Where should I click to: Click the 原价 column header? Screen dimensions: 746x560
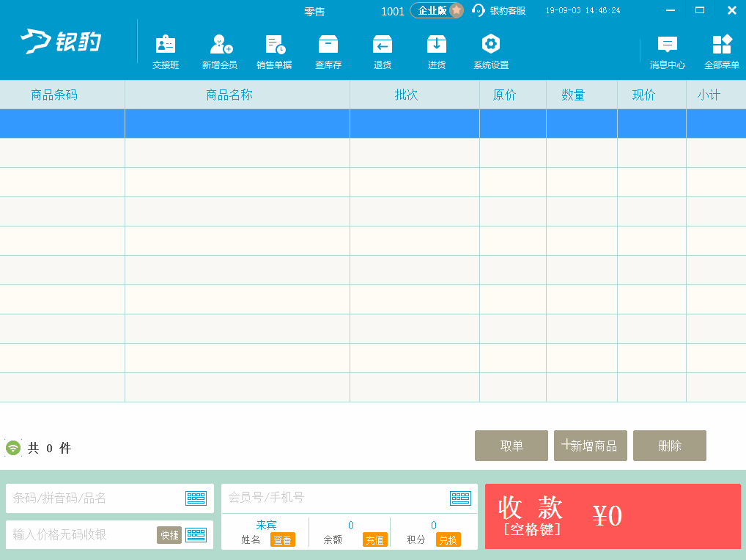tap(513, 95)
